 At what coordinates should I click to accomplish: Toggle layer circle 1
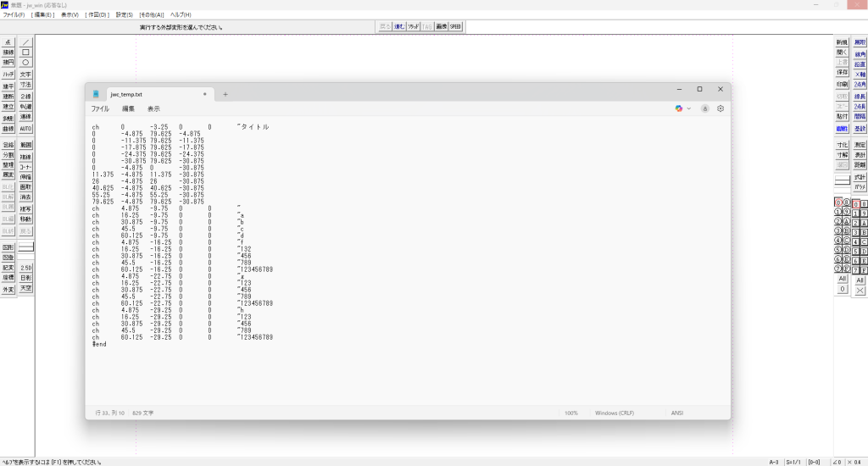(x=838, y=212)
